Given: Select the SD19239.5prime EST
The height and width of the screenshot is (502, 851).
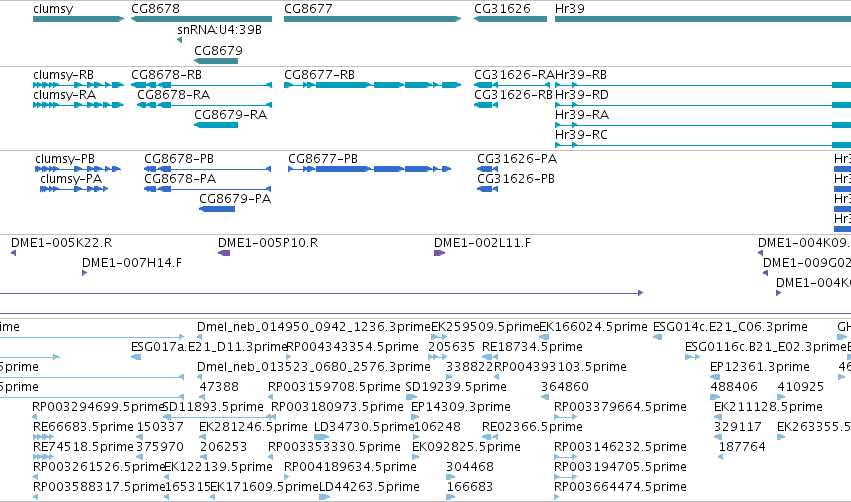Looking at the screenshot, I should (x=409, y=397).
